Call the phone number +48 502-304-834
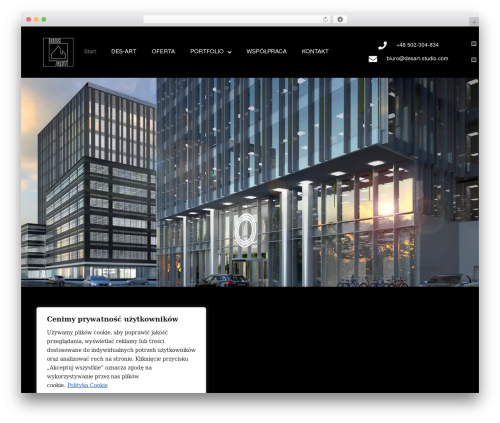The width and height of the screenshot is (500, 423). pos(417,45)
